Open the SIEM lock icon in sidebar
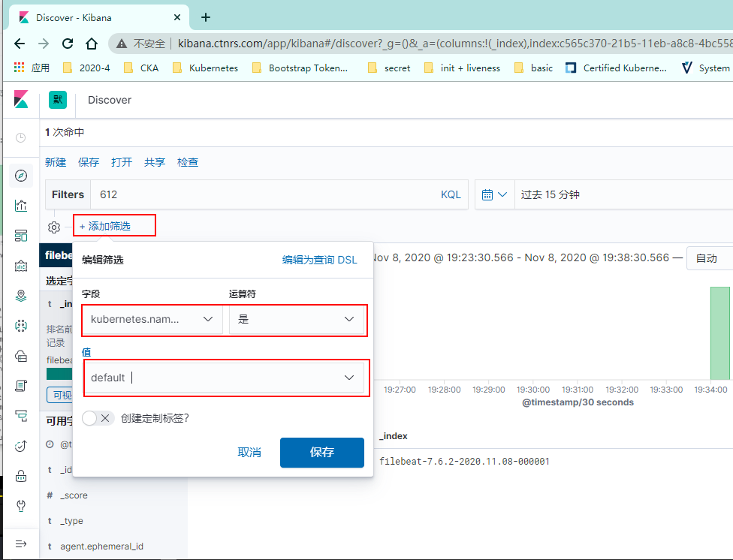The height and width of the screenshot is (560, 733). click(21, 476)
